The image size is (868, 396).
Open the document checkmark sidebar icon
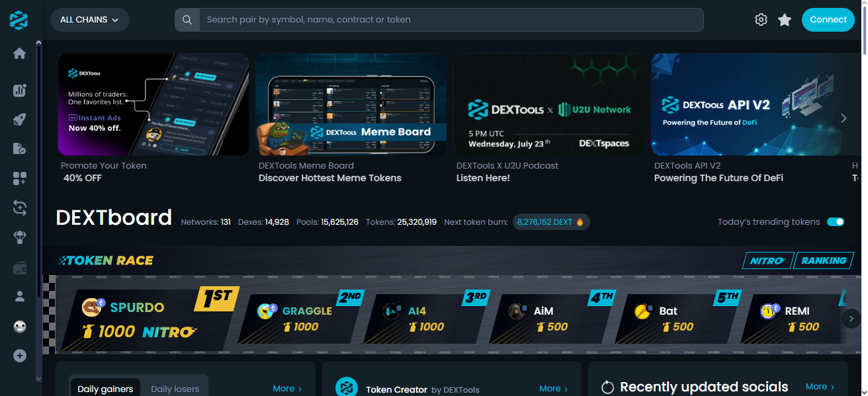tap(19, 149)
